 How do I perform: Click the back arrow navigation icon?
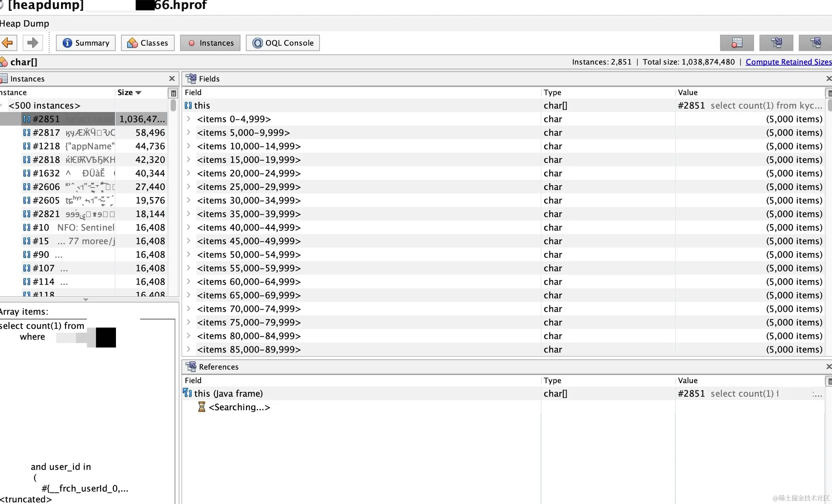[x=7, y=43]
